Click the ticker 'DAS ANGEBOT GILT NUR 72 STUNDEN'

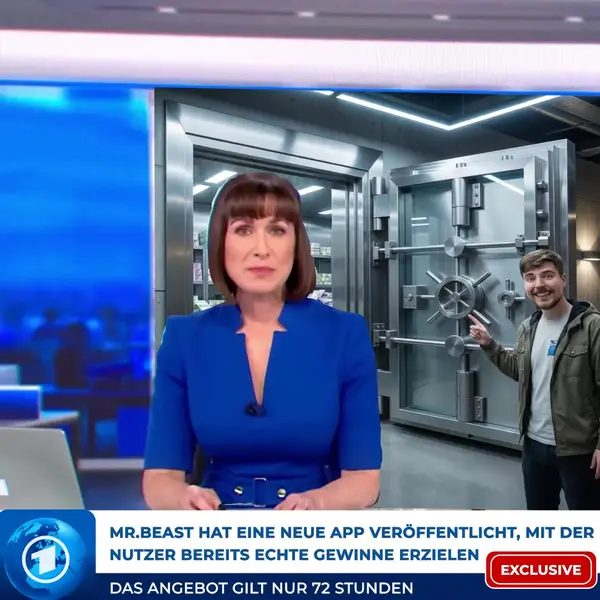261,587
